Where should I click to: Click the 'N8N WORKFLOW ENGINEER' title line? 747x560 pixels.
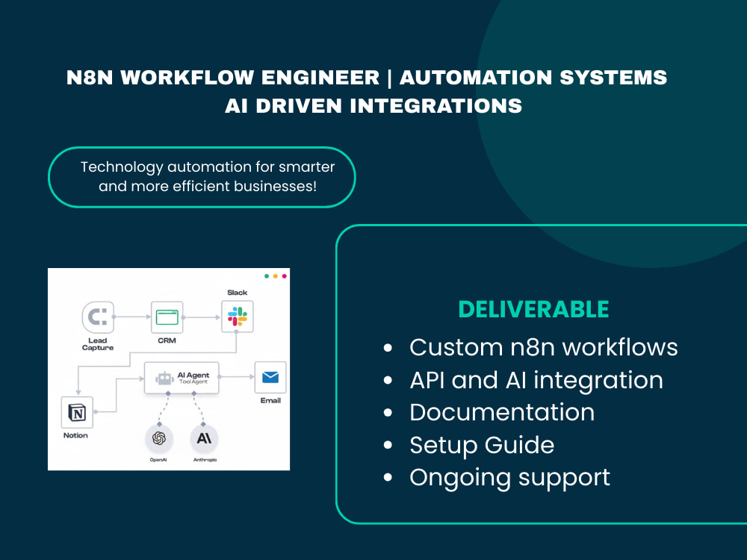tap(367, 78)
